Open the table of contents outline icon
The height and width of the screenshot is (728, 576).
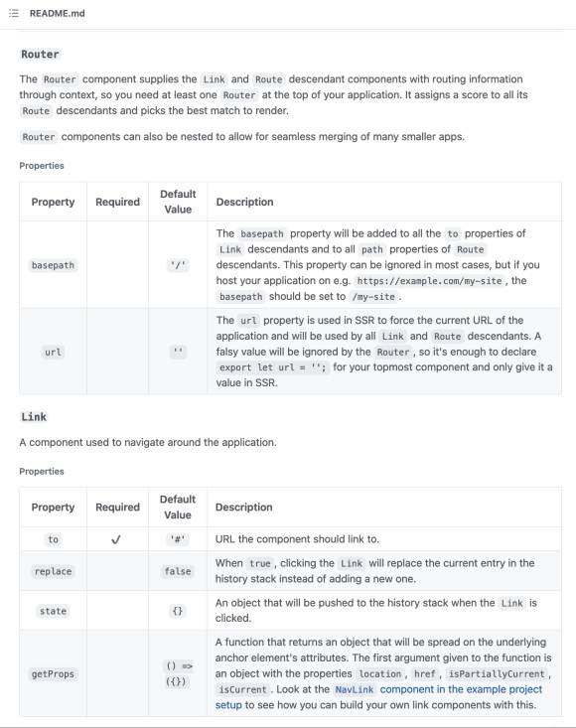[x=14, y=13]
